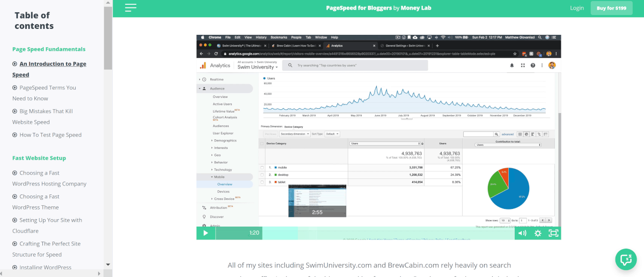The height and width of the screenshot is (277, 644).
Task: Open the chat support widget
Action: point(625,260)
